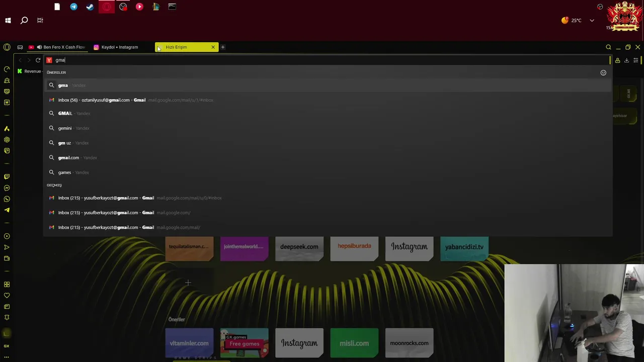Open hepsiburada speed dial tile
Screen dimensions: 644x362
[x=354, y=248]
